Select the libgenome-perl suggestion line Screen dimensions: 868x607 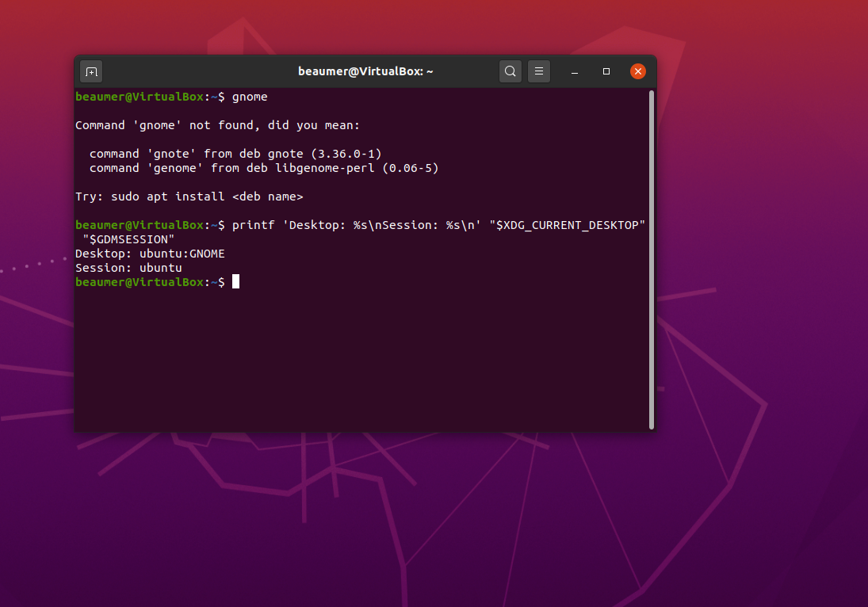click(264, 168)
